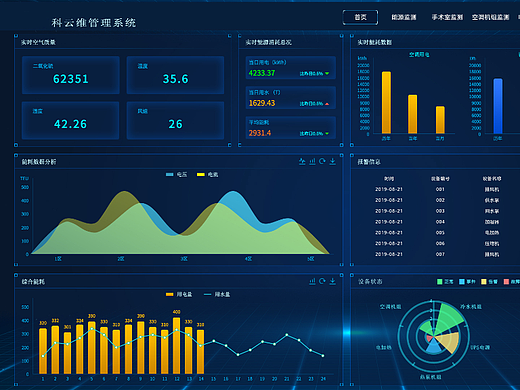Click alarm row with device number 005

click(x=437, y=233)
